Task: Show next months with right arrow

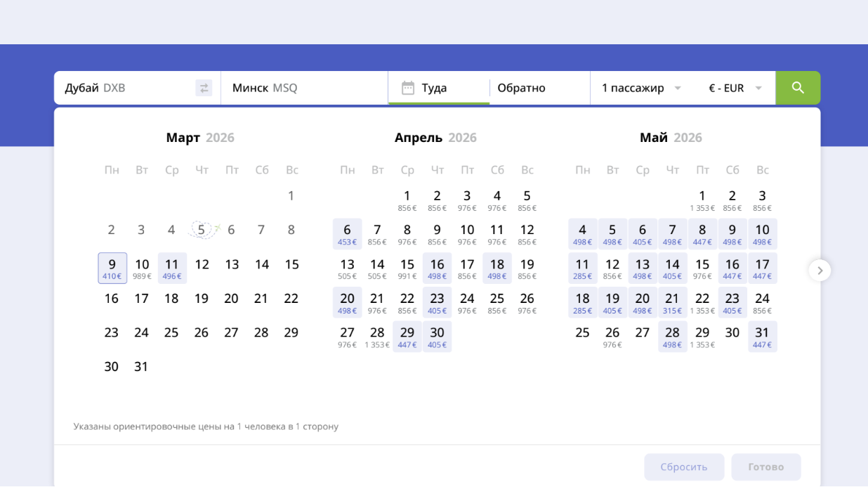Action: [x=820, y=271]
